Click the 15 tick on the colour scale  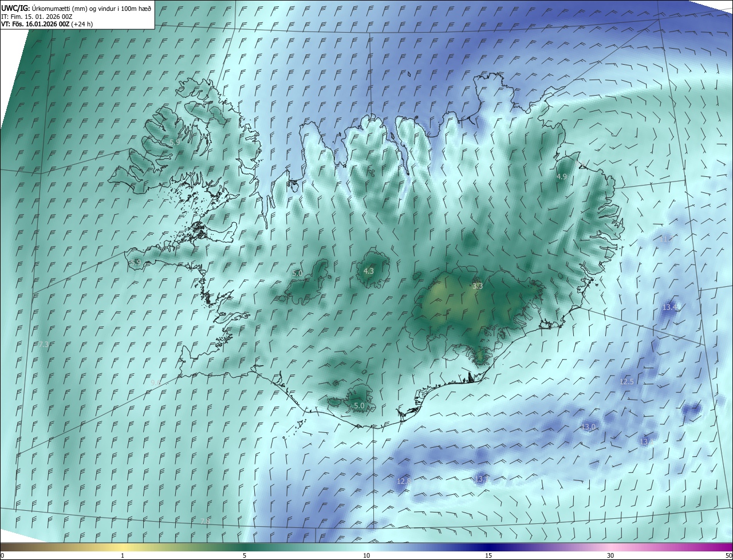488,555
